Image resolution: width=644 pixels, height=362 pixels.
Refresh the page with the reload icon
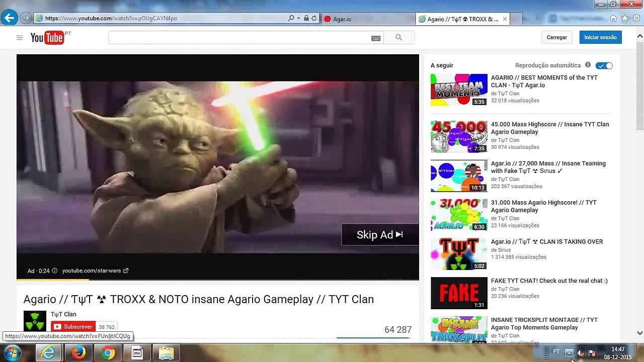coord(314,18)
